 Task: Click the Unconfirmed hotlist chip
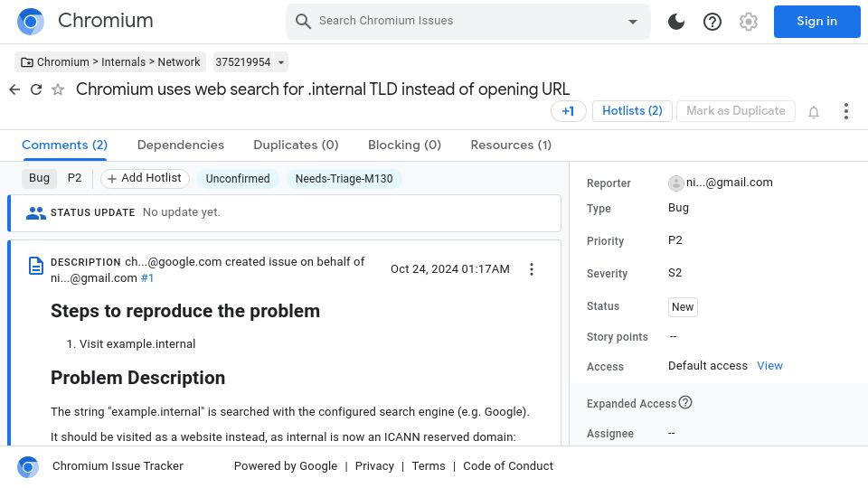(x=238, y=179)
